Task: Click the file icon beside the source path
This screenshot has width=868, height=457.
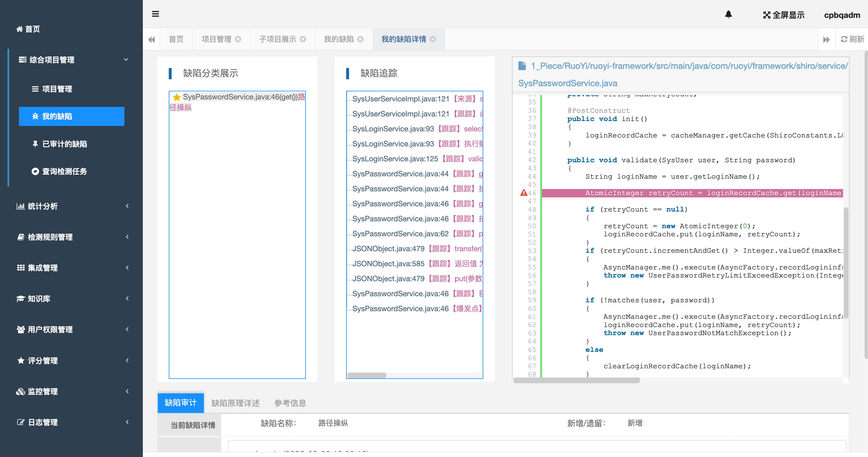Action: 522,66
